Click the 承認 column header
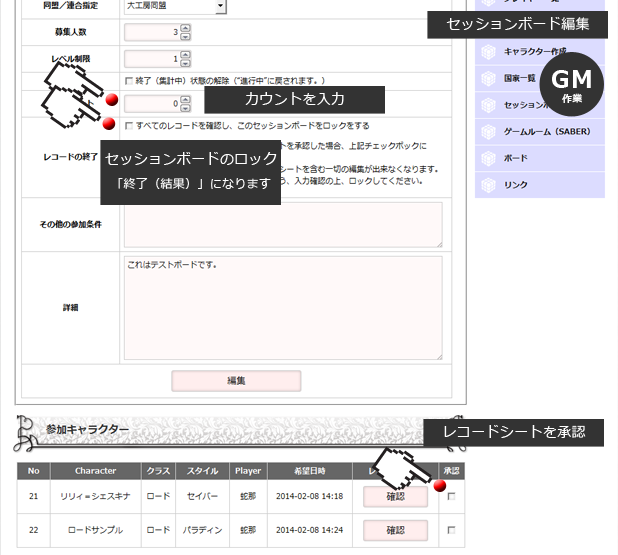Viewport: 618px width, 555px height. pyautogui.click(x=452, y=471)
